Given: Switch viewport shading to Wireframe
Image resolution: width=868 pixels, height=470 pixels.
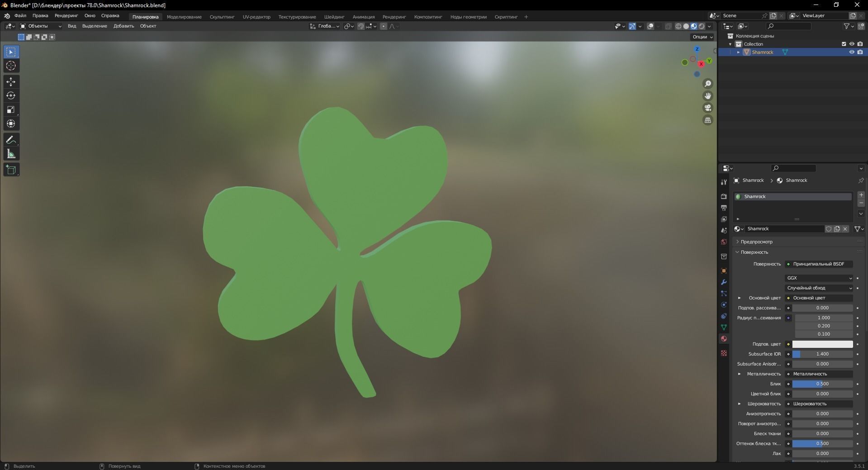Looking at the screenshot, I should (678, 26).
